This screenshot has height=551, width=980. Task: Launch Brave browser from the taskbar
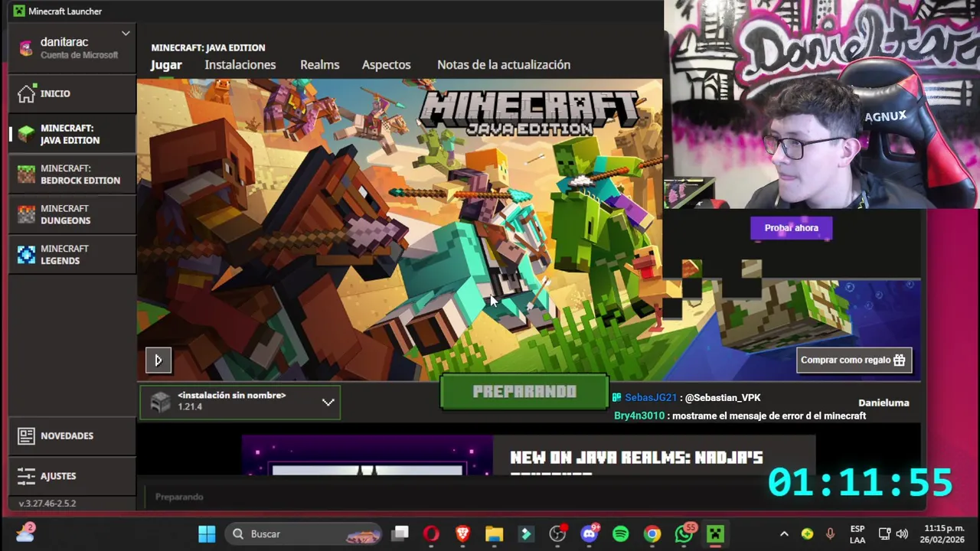[462, 534]
